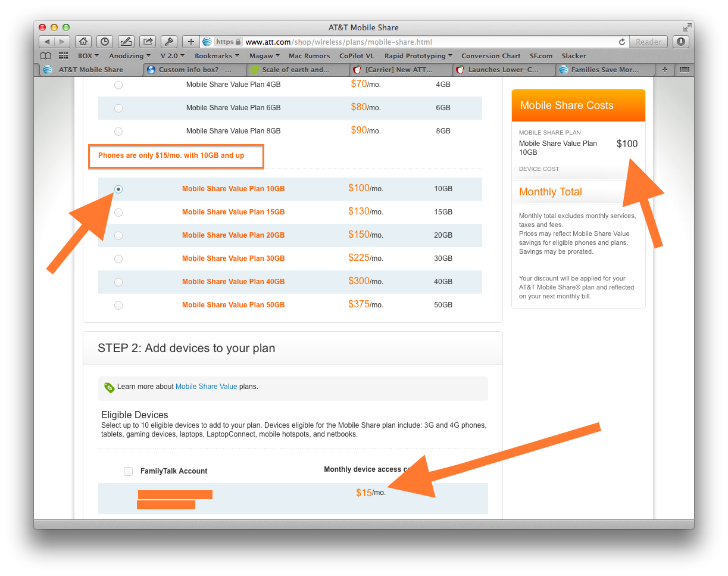Switch to [Carrier] New ATT tab
This screenshot has width=728, height=576.
pos(401,70)
